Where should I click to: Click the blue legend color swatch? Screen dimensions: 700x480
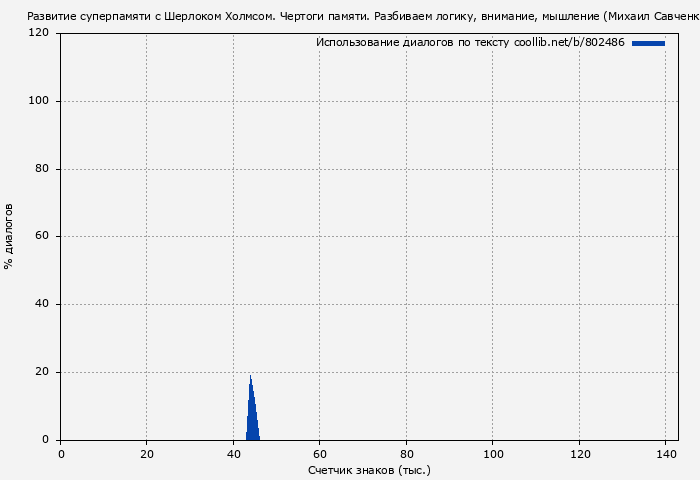(648, 43)
